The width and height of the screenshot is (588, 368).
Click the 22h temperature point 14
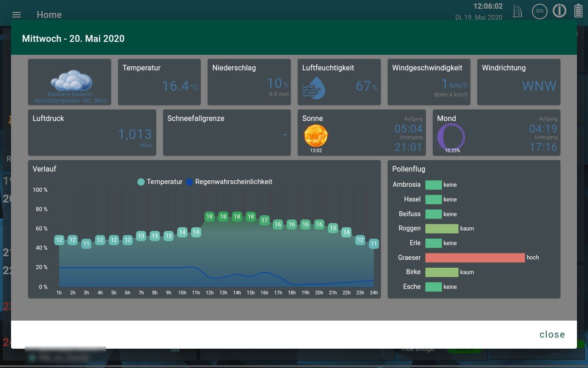346,232
